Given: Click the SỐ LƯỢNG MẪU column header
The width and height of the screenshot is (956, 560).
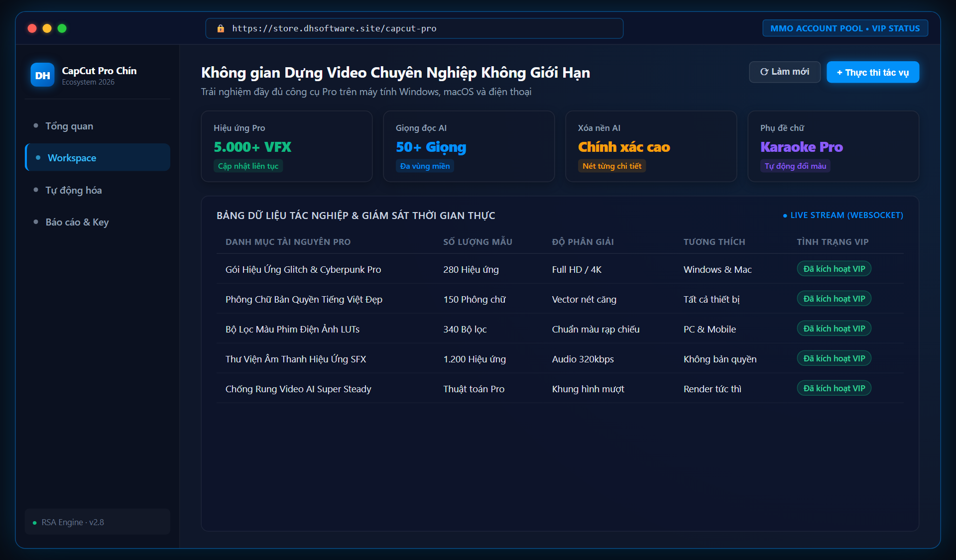Looking at the screenshot, I should coord(478,242).
